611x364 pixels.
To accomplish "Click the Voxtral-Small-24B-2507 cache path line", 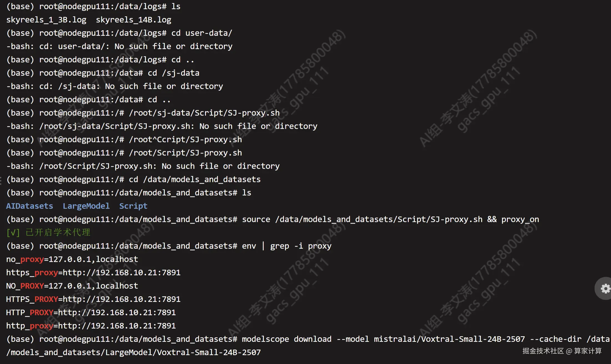I will tap(133, 352).
